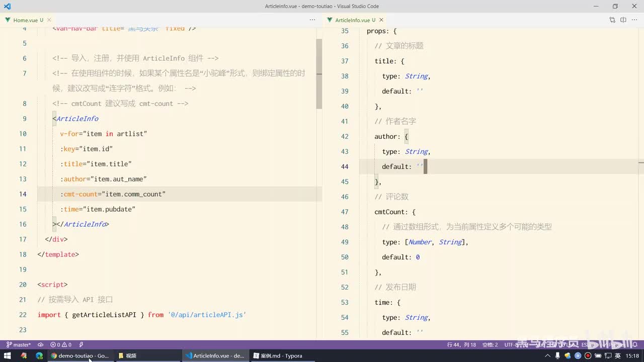Click the weather cloud tray icon
The width and height of the screenshot is (644, 362).
[x=568, y=355]
